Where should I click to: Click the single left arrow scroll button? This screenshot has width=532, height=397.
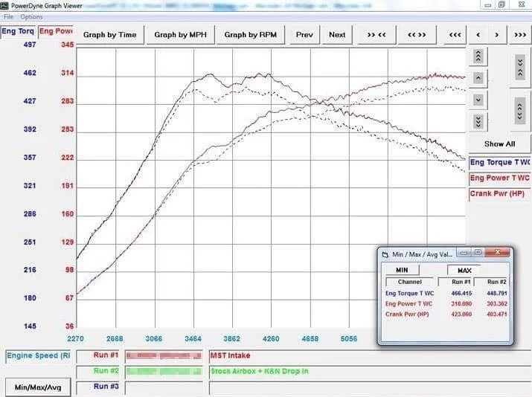tap(478, 35)
